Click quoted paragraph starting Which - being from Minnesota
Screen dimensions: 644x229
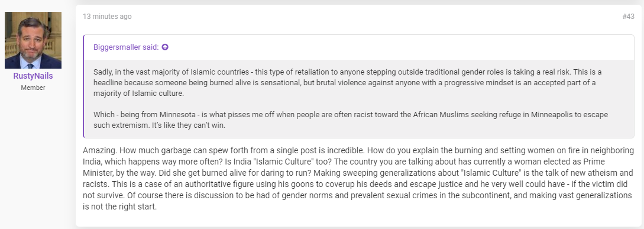pos(351,120)
